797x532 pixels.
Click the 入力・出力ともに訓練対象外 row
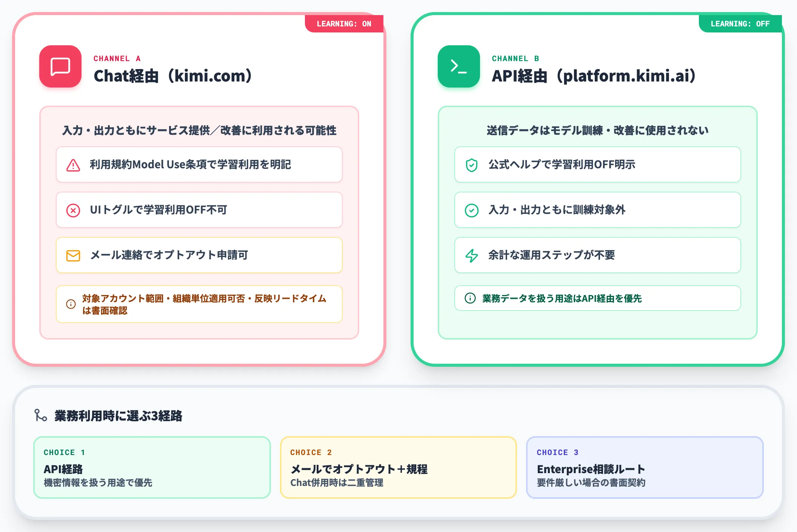click(598, 210)
